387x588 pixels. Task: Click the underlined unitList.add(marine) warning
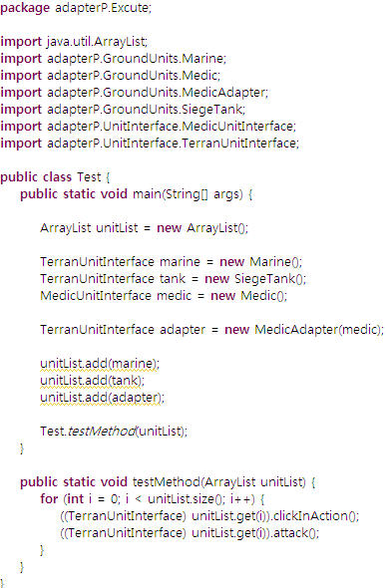100,364
